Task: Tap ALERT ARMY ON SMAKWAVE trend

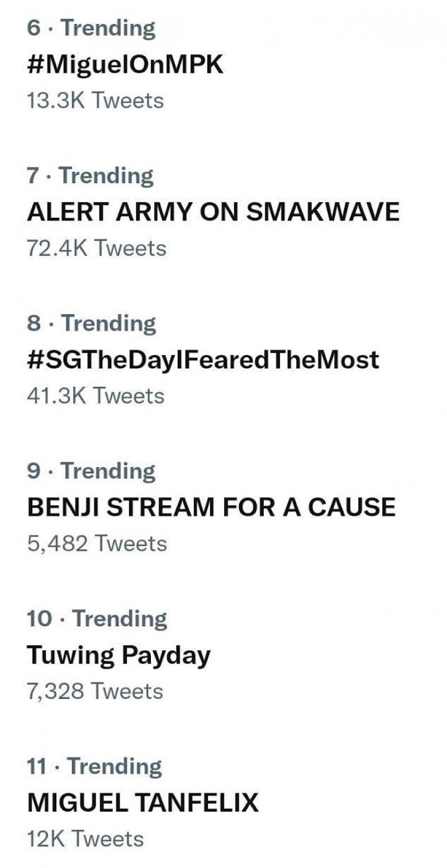Action: point(213,212)
